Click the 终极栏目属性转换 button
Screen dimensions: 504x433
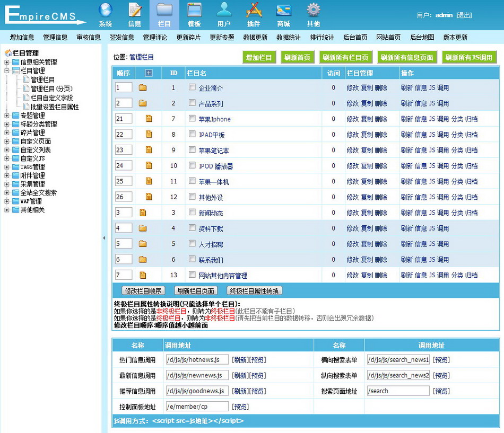click(254, 291)
